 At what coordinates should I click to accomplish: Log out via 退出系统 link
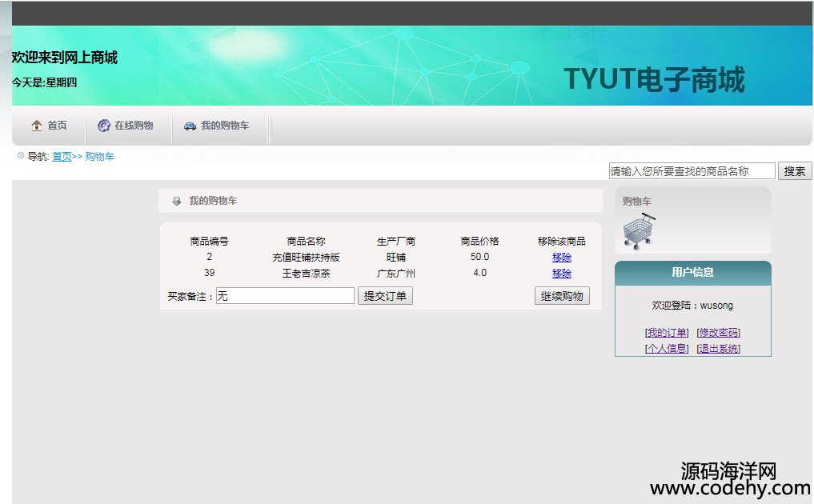719,349
